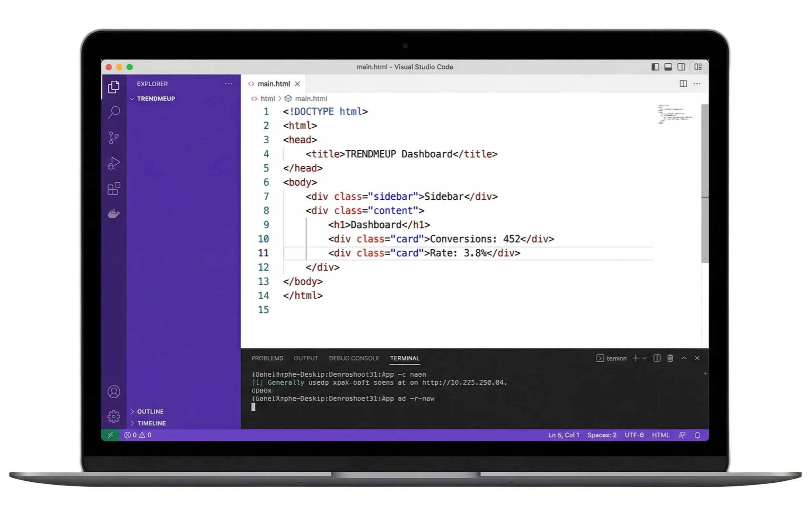Open the Extensions view
812x513 pixels.
click(114, 189)
